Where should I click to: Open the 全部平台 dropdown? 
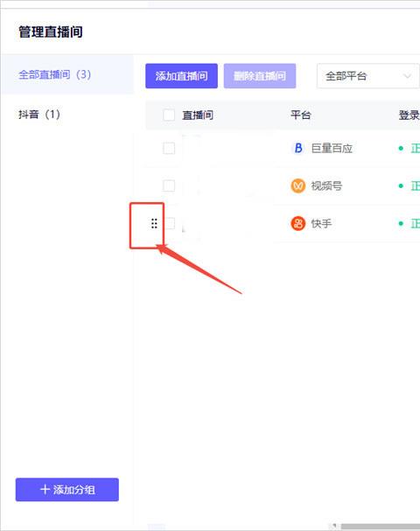pyautogui.click(x=367, y=76)
